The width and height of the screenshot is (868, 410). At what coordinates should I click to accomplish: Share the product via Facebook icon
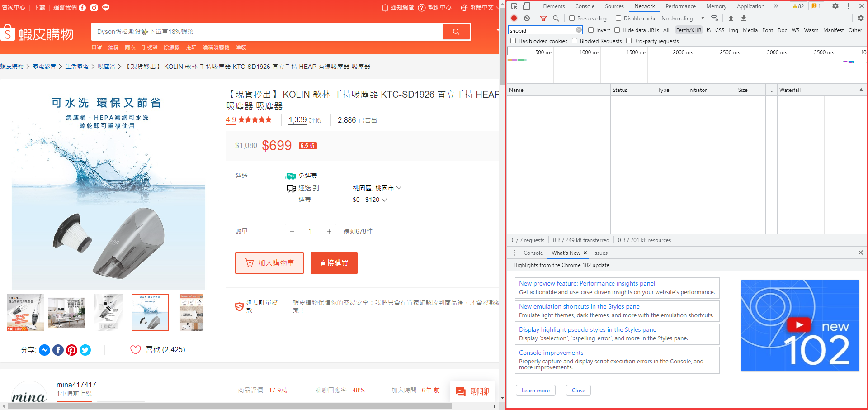pyautogui.click(x=58, y=350)
